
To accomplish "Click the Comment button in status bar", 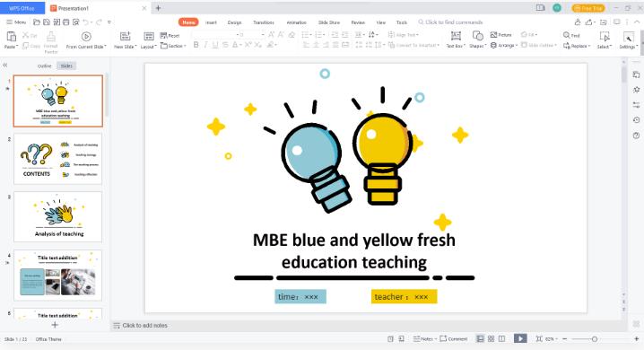I will point(454,339).
